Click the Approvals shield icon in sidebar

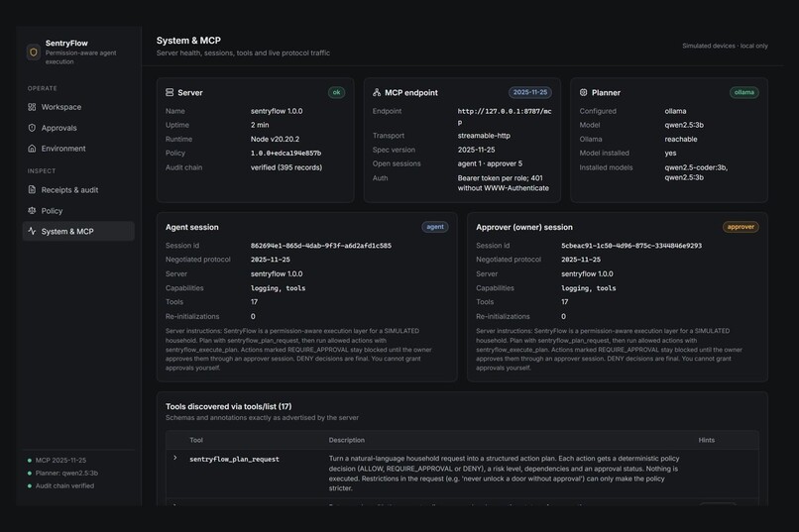[32, 128]
